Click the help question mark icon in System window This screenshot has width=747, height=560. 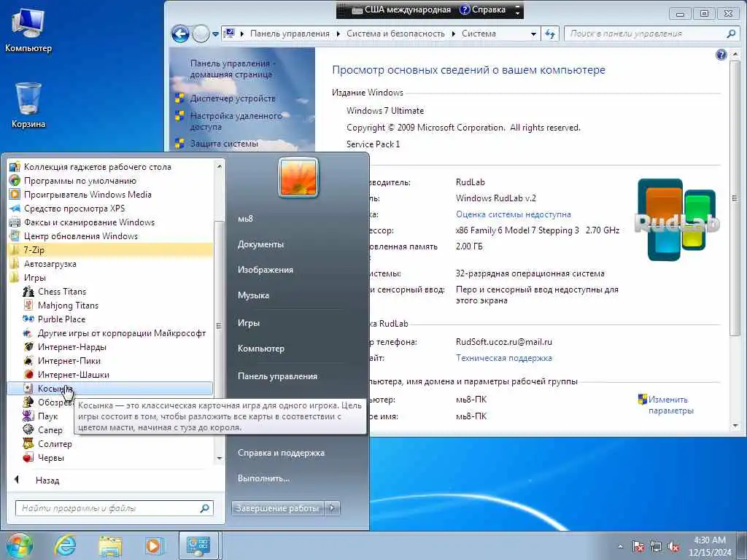point(721,55)
